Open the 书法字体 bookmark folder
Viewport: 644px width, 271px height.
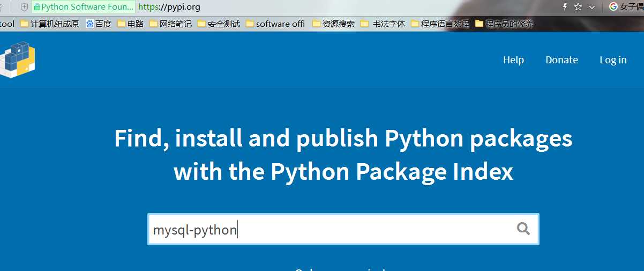click(383, 24)
